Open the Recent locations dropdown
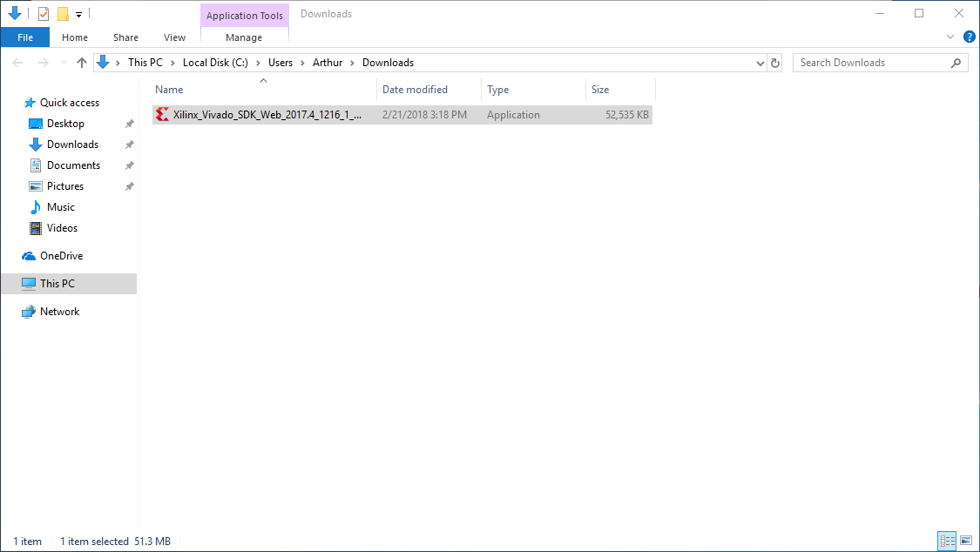 coord(64,63)
